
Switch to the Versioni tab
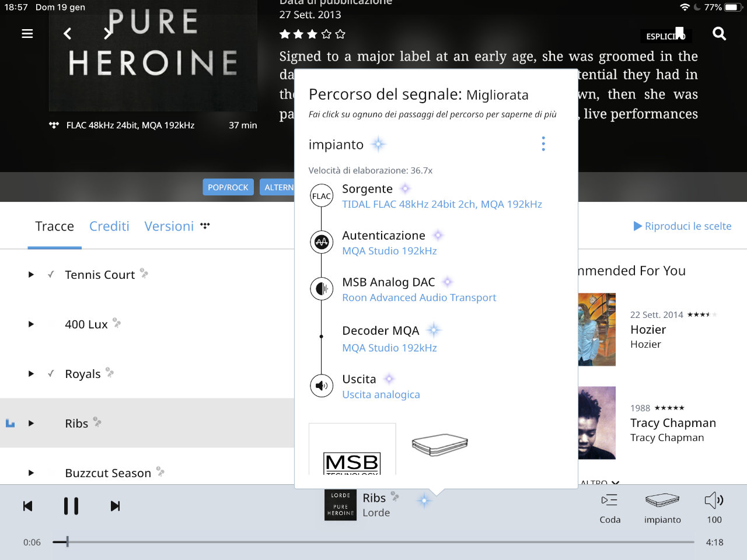[x=169, y=226]
